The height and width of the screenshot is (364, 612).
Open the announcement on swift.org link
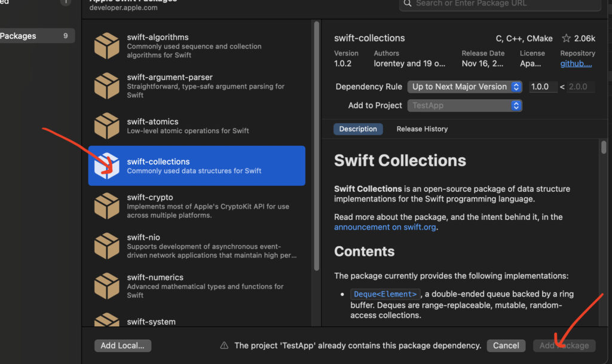pos(385,227)
